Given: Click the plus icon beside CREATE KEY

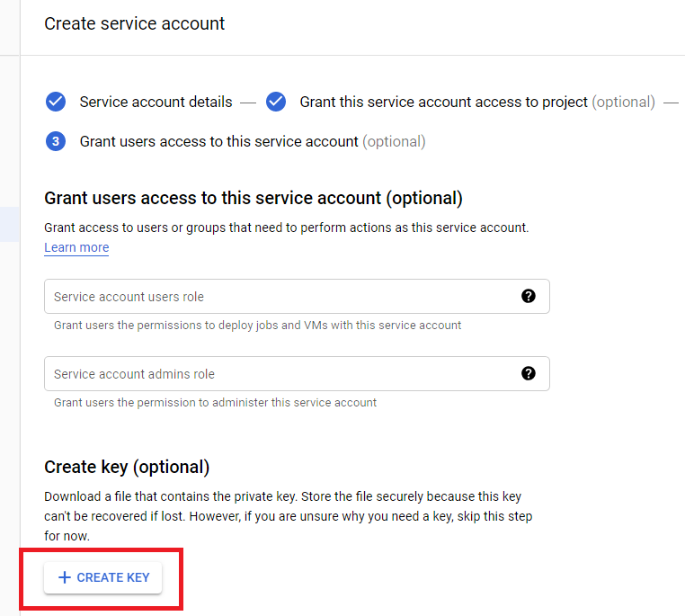Looking at the screenshot, I should pos(64,577).
